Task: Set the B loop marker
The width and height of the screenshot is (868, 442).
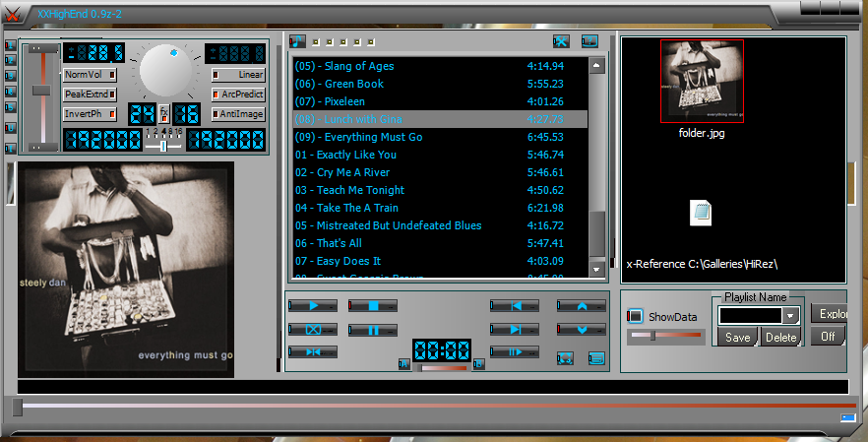Action: tap(479, 364)
